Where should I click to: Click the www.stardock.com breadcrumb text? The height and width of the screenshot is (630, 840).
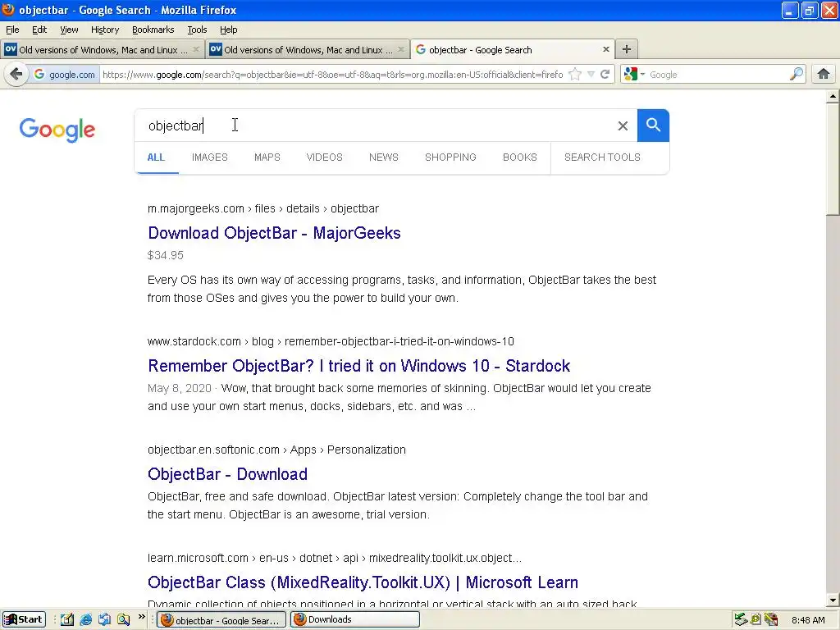(194, 341)
